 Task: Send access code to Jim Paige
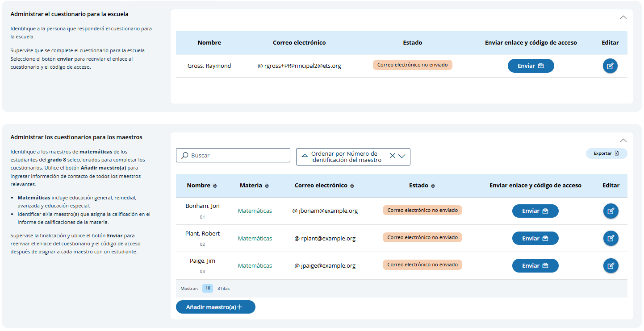coord(535,266)
